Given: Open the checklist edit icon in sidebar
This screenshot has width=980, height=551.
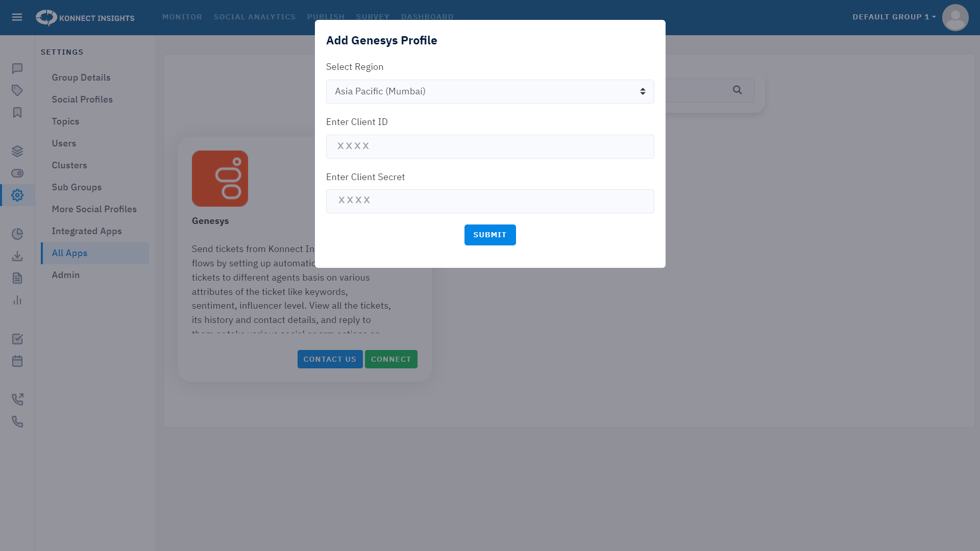Looking at the screenshot, I should pos(17,339).
